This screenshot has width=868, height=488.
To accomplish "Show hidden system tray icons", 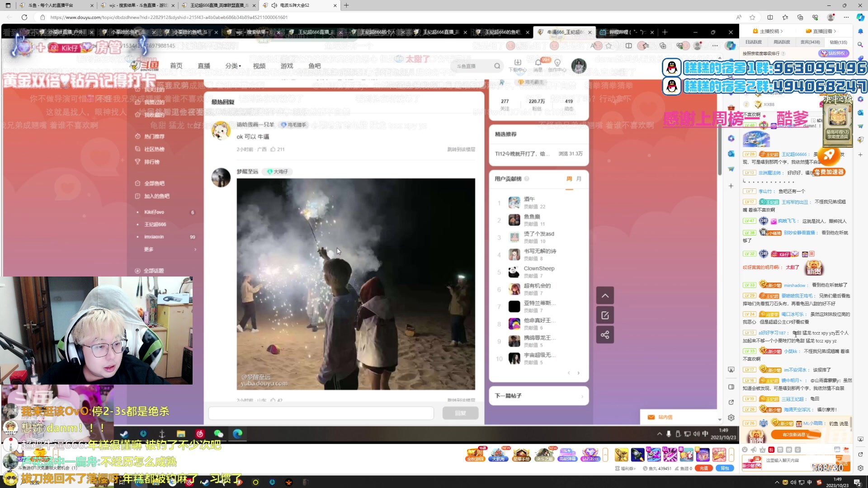I will 777,482.
